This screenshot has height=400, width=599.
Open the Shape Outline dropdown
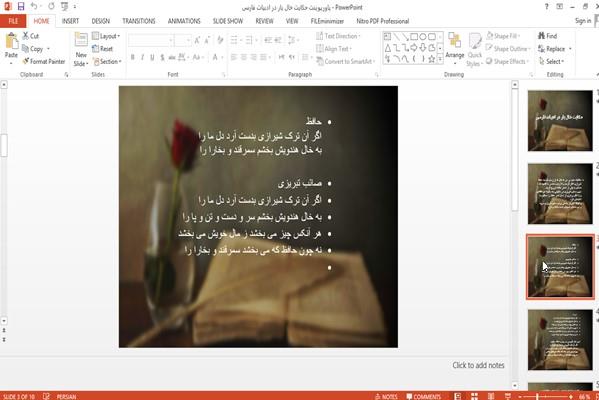(x=508, y=49)
